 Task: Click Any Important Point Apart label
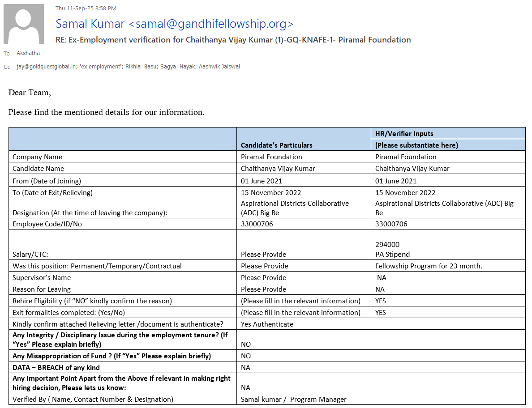click(x=121, y=383)
